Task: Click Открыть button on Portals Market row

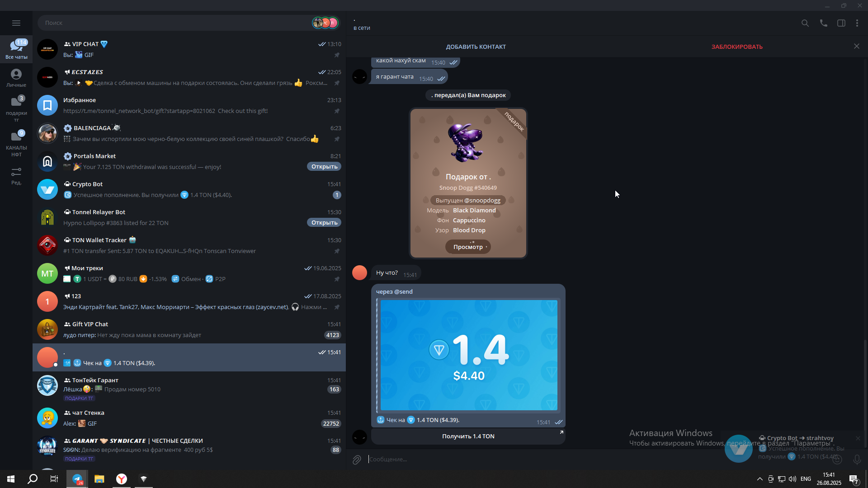Action: (324, 167)
